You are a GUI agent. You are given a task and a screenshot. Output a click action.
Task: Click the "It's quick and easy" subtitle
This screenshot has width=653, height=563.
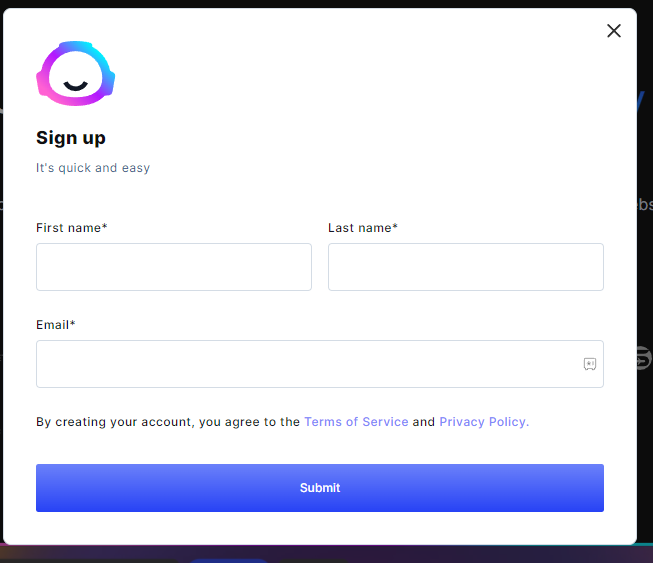93,168
